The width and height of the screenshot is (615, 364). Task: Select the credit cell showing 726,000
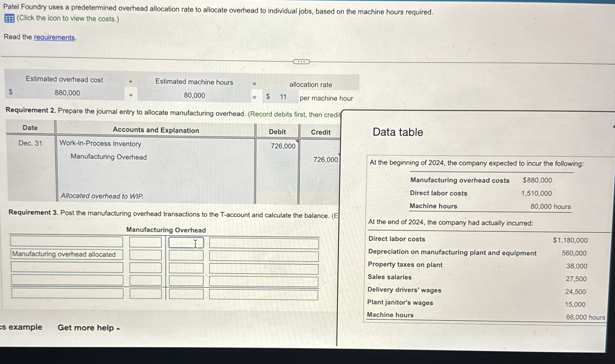[x=326, y=160]
